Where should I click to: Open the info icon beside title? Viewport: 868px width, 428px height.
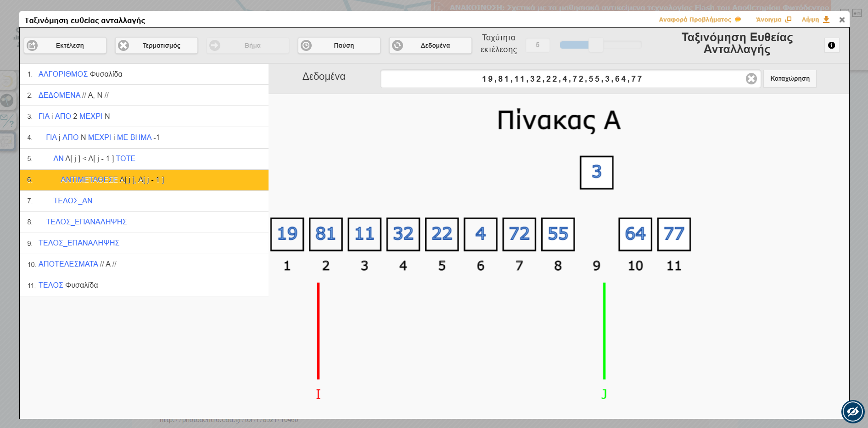[831, 45]
